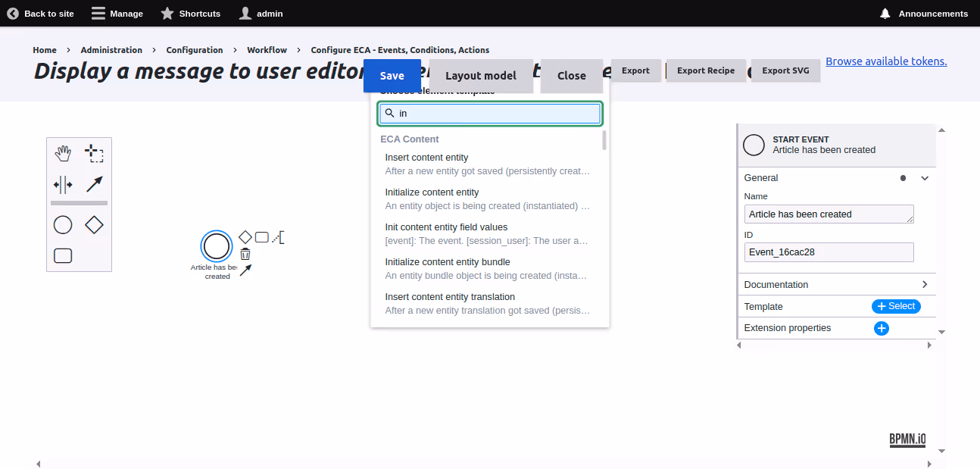Open Configuration breadcrumb link
Screen dimensions: 980x469
point(195,50)
